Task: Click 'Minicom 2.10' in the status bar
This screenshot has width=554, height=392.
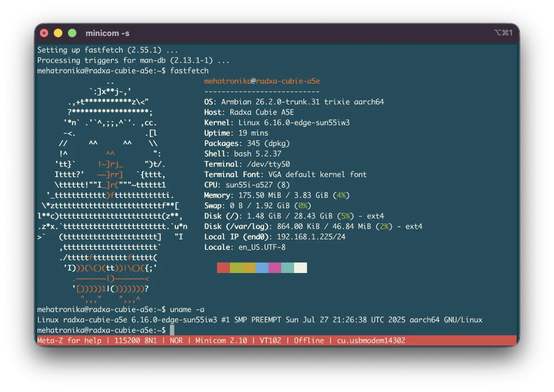Action: (x=221, y=340)
